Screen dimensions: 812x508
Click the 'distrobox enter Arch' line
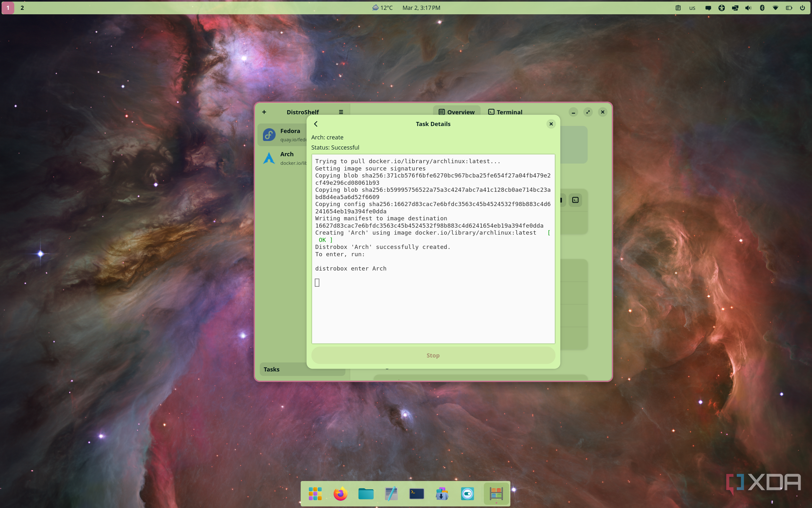[x=350, y=269]
